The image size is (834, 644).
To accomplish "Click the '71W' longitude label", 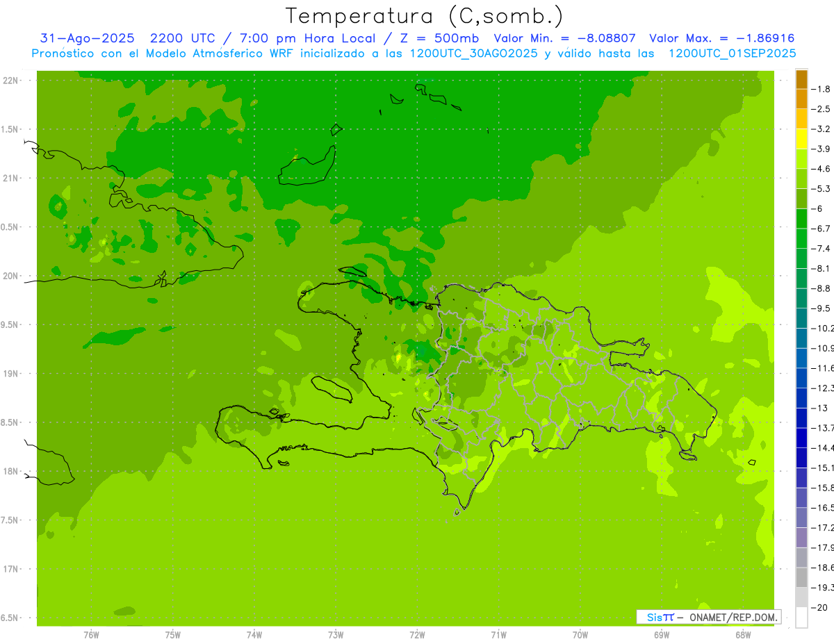I will (498, 634).
